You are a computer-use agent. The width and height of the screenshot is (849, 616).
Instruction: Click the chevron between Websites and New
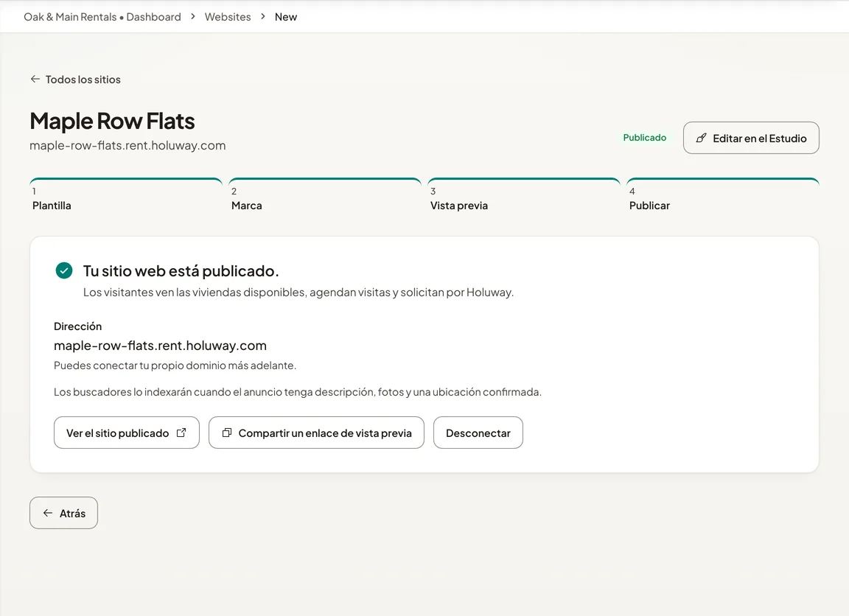click(262, 17)
